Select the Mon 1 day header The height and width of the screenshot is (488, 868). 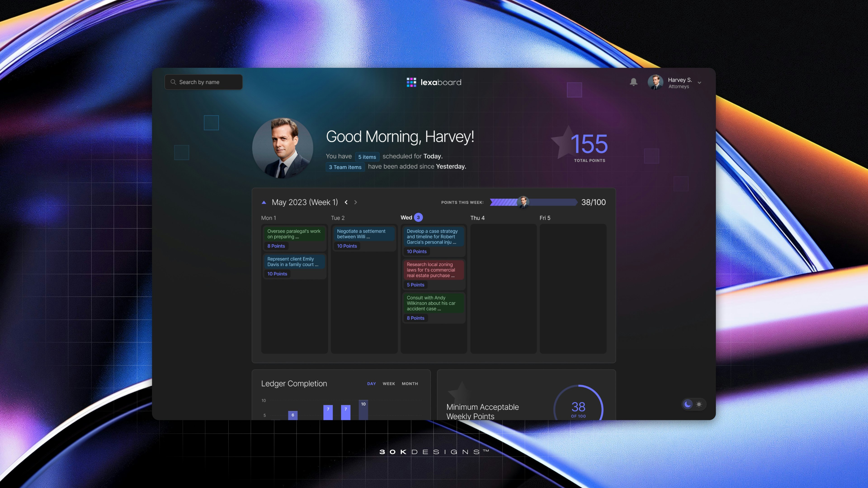pyautogui.click(x=269, y=218)
